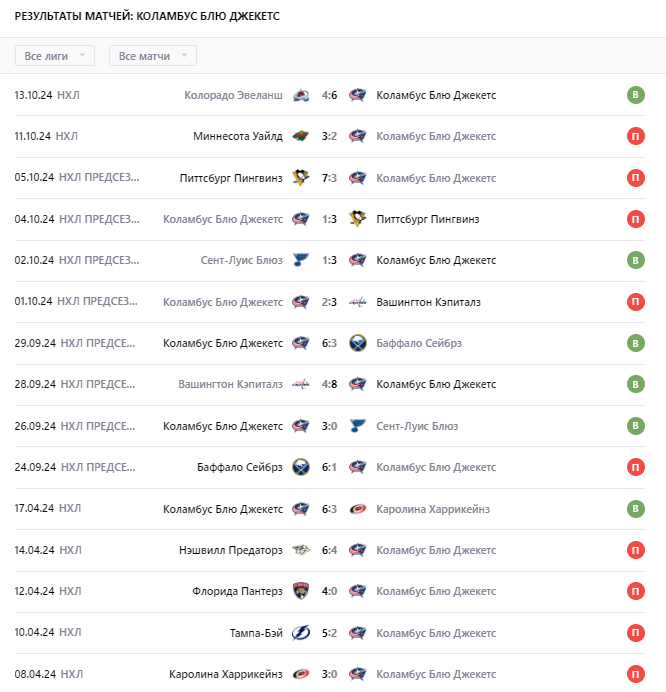
Task: Click the НХЛ league link for 13.10.24
Action: click(69, 95)
